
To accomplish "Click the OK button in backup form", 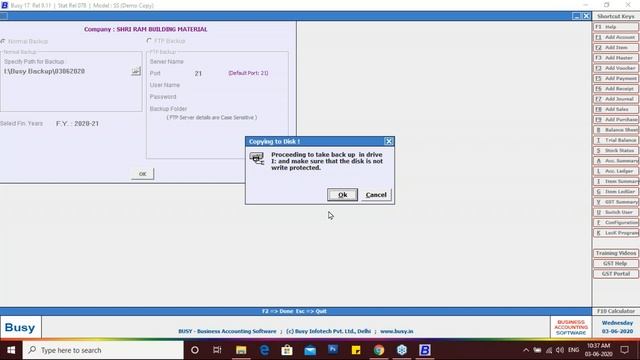I will click(x=142, y=174).
